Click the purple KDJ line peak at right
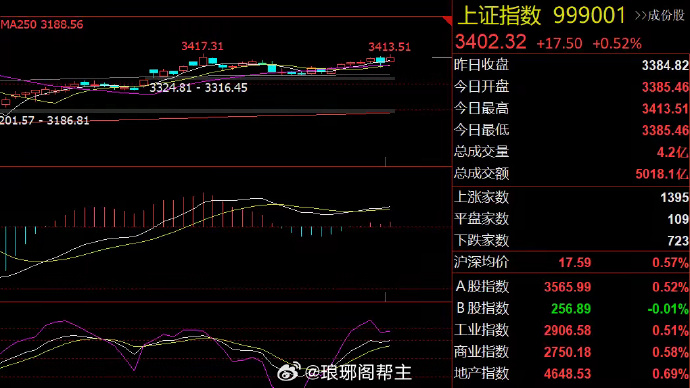The height and width of the screenshot is (388, 690). point(370,321)
